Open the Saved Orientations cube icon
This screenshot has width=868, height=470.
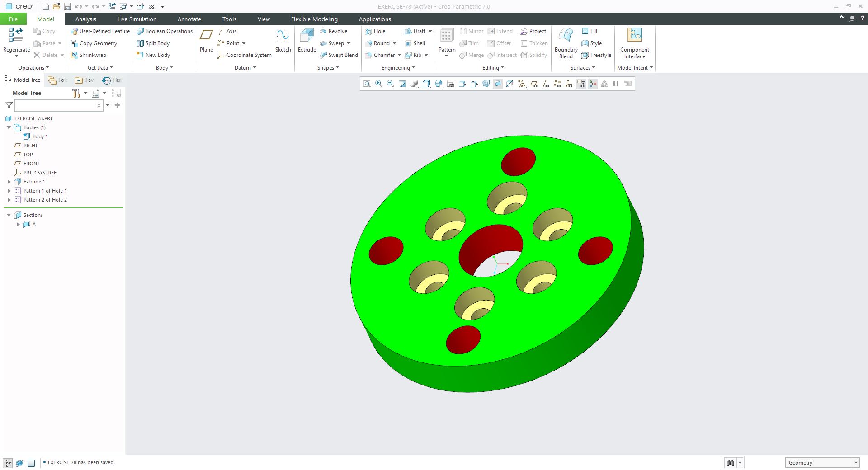tap(439, 84)
